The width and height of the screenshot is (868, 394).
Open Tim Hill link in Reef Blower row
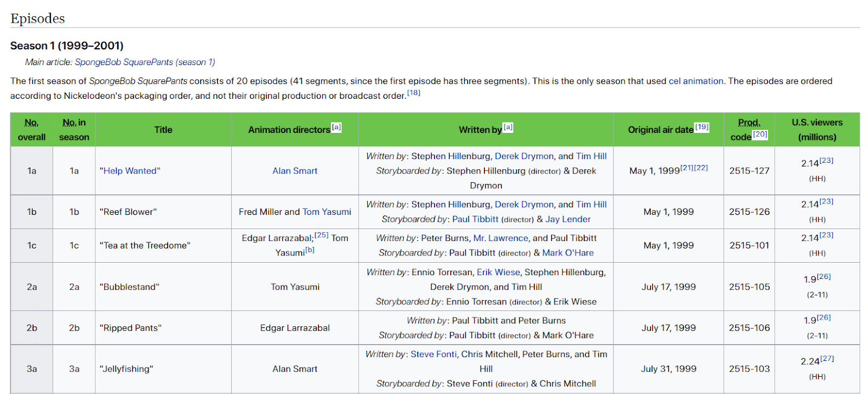591,204
